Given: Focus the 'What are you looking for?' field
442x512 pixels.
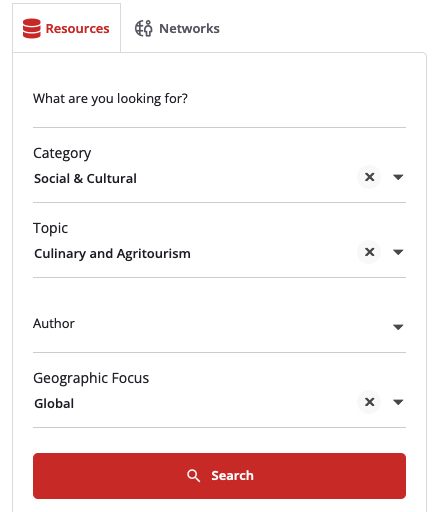Looking at the screenshot, I should coord(219,99).
